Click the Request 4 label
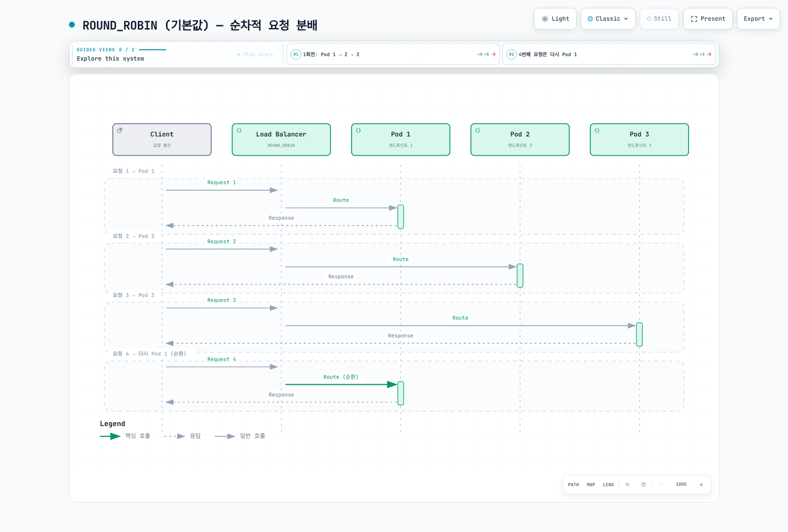Viewport: 788px width, 532px height. click(222, 360)
